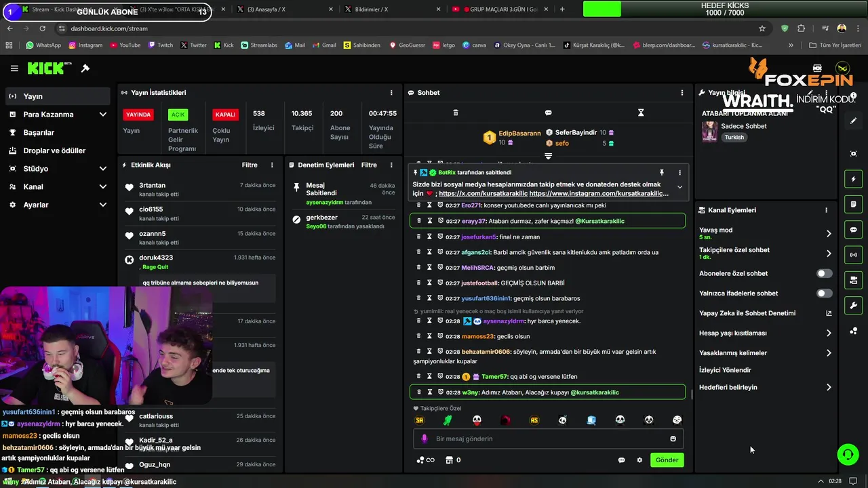Click the chat bubble icon in right sidebar

pyautogui.click(x=854, y=230)
